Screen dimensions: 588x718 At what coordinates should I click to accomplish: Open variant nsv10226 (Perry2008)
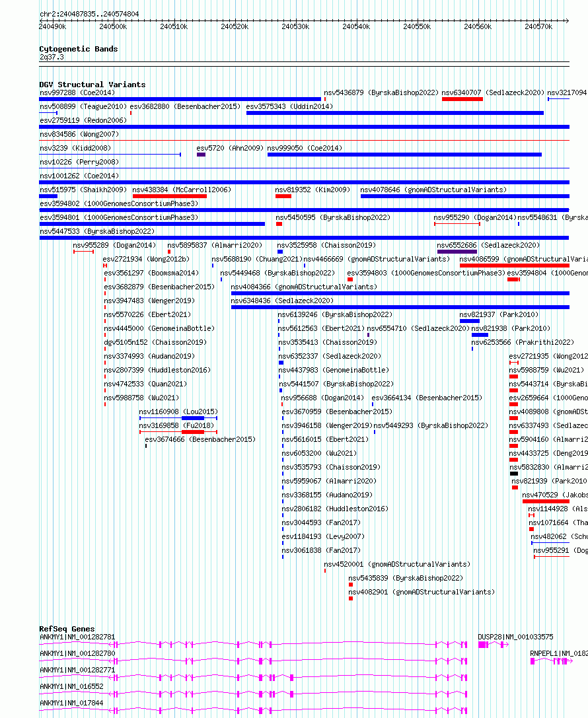79,162
